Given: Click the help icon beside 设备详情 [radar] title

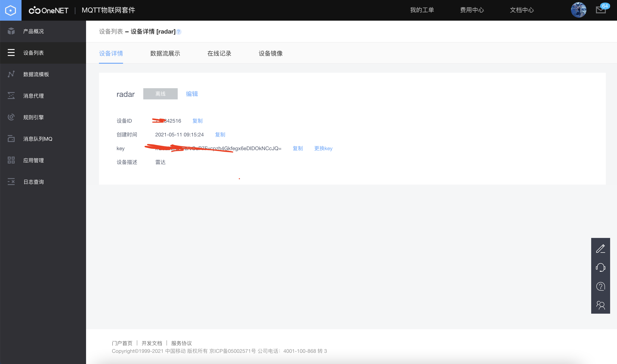Looking at the screenshot, I should (x=179, y=32).
